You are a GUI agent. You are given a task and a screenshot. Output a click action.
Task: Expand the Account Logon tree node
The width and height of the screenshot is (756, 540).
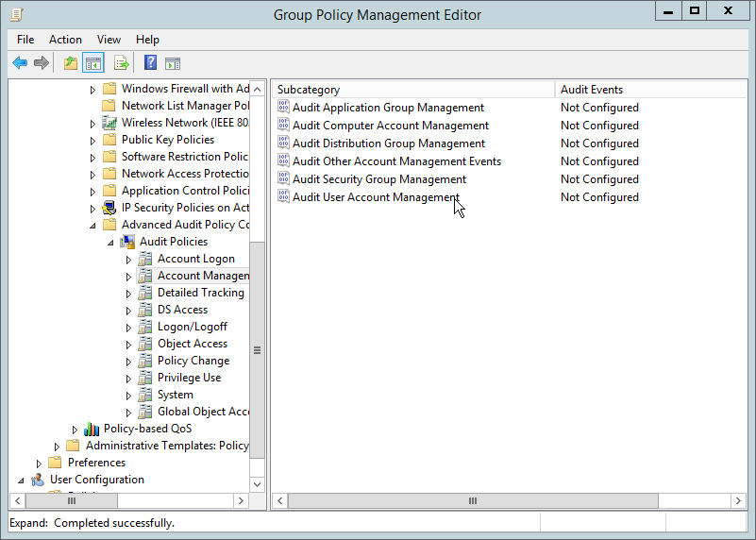130,259
